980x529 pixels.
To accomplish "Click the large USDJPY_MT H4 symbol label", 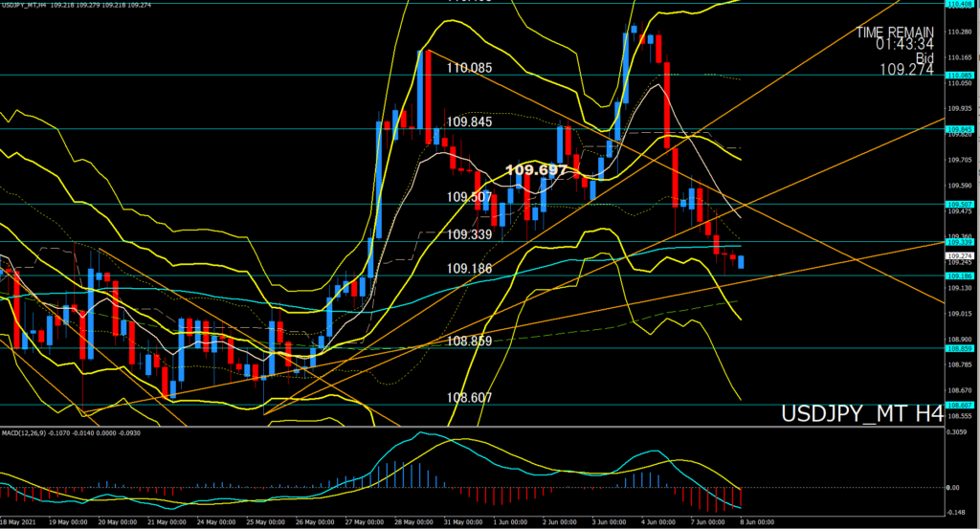I will coord(862,414).
